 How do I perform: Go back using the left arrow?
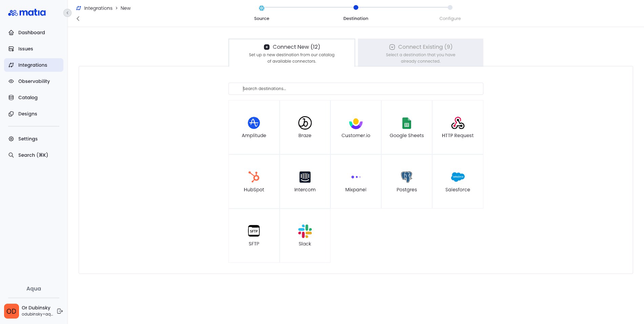(x=78, y=18)
